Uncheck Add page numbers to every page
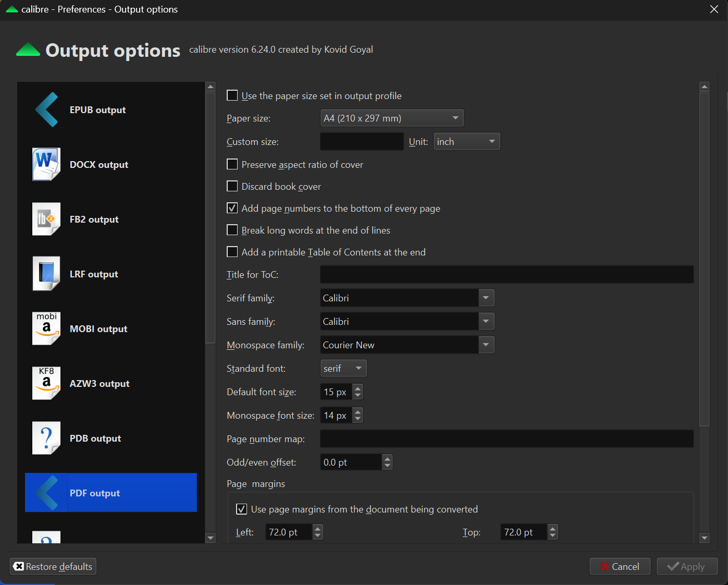Screen dimensions: 728x585 (232, 208)
